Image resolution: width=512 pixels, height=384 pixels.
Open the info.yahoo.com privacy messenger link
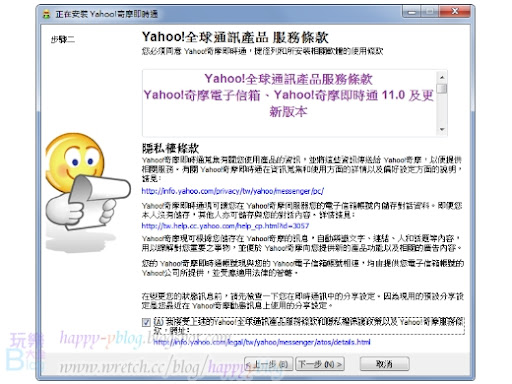(233, 191)
